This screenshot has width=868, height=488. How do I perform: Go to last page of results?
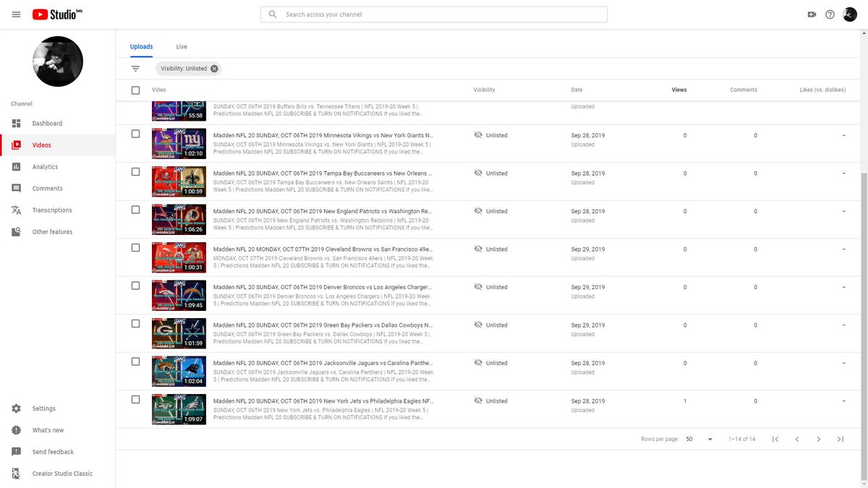[840, 439]
